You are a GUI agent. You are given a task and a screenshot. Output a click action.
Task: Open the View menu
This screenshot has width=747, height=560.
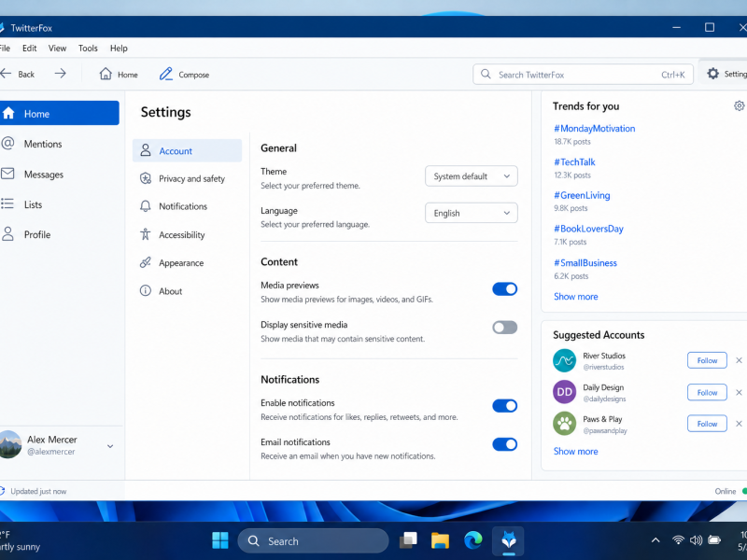pos(57,49)
